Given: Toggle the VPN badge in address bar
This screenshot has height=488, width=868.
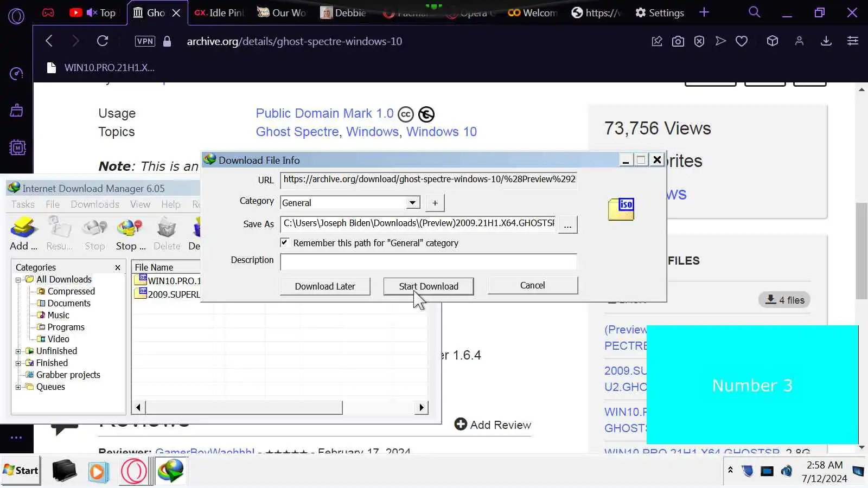Looking at the screenshot, I should (145, 41).
